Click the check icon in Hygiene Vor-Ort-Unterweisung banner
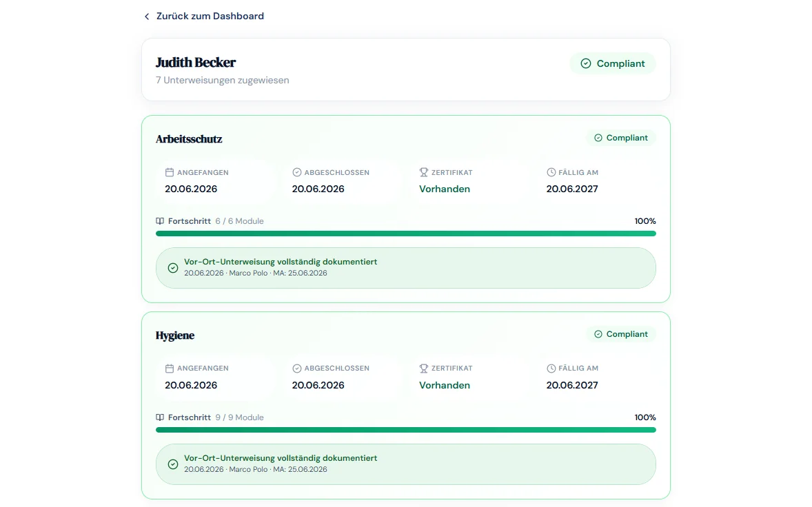 click(x=173, y=464)
